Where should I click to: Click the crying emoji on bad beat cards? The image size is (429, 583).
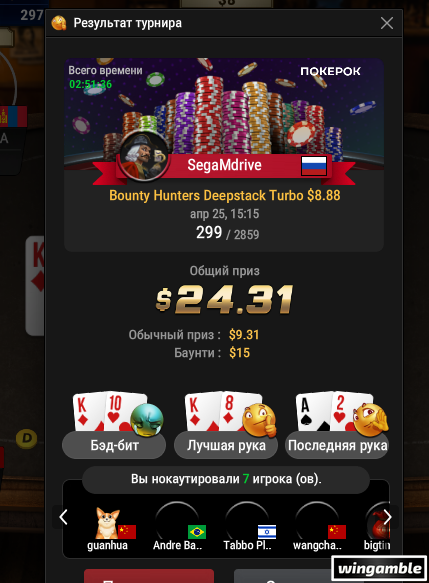click(x=147, y=419)
